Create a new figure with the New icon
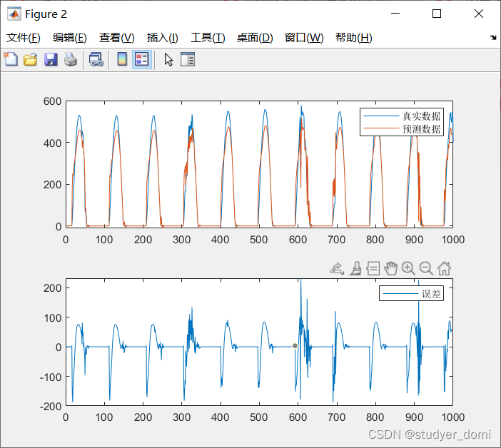 [x=11, y=59]
